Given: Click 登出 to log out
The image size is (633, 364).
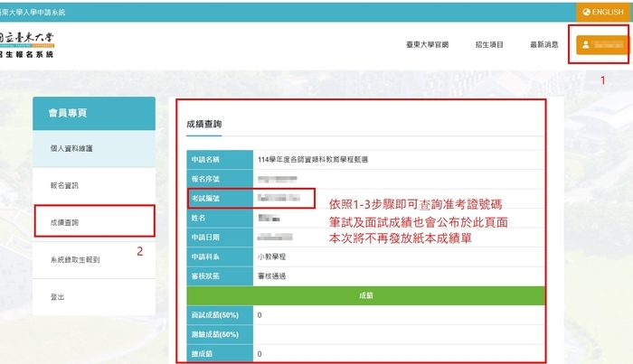Looking at the screenshot, I should [x=58, y=297].
